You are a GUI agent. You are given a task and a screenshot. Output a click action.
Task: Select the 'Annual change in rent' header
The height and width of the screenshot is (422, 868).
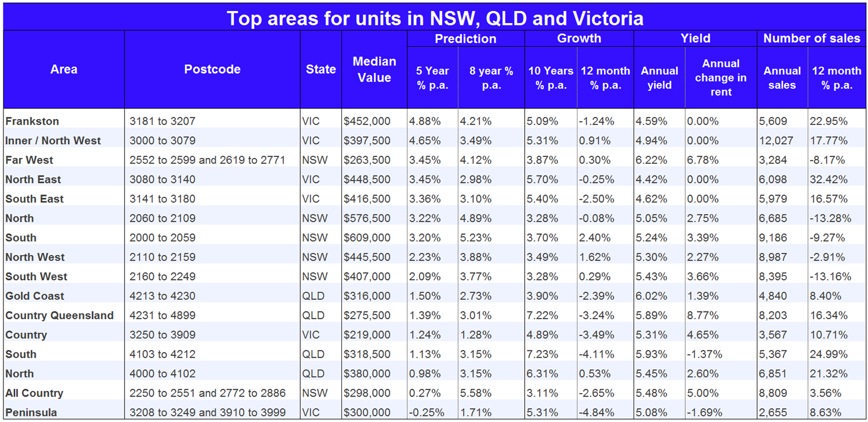[720, 78]
